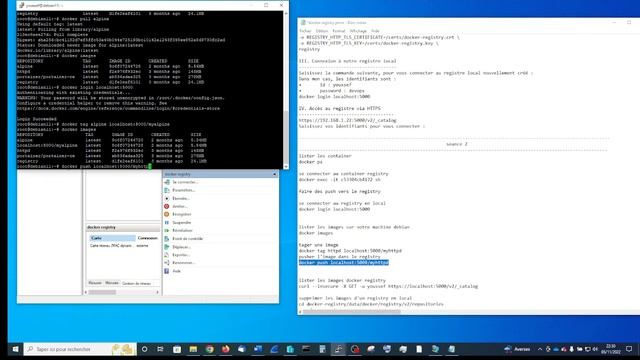
Task: Switch to the Résumé tab in Hyper-V
Action: (95, 283)
